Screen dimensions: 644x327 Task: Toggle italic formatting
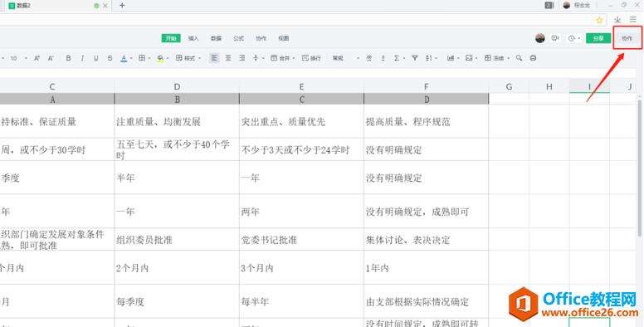click(82, 58)
